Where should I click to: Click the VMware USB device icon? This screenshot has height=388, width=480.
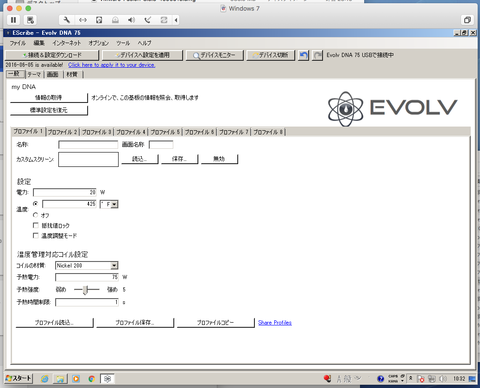(x=148, y=20)
